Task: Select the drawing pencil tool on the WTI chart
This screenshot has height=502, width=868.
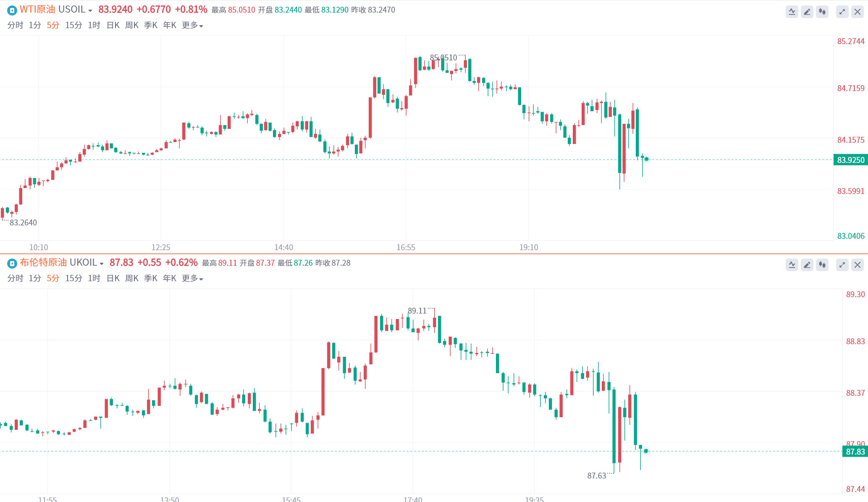Action: [x=807, y=12]
